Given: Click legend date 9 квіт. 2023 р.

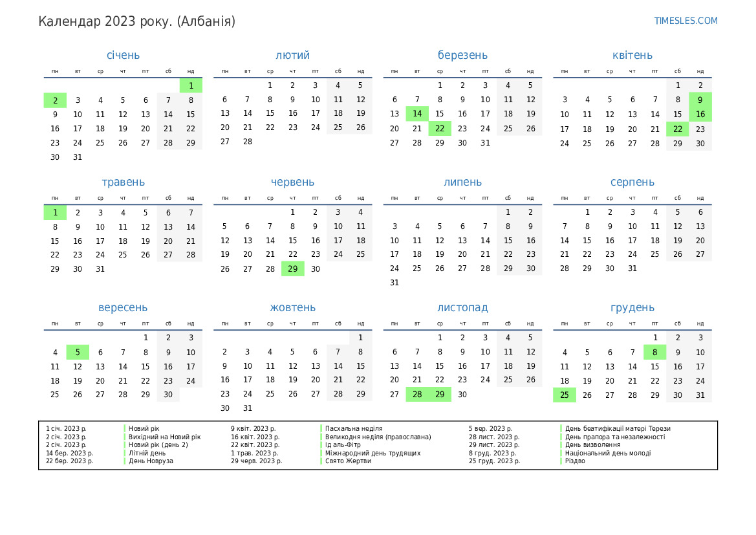Looking at the screenshot, I should pos(253,428).
